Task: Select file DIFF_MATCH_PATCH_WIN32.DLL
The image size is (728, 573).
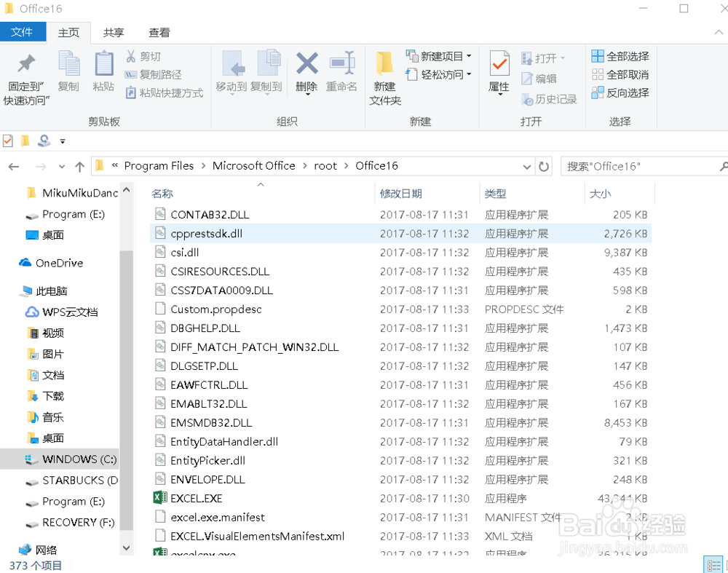Action: click(402, 347)
